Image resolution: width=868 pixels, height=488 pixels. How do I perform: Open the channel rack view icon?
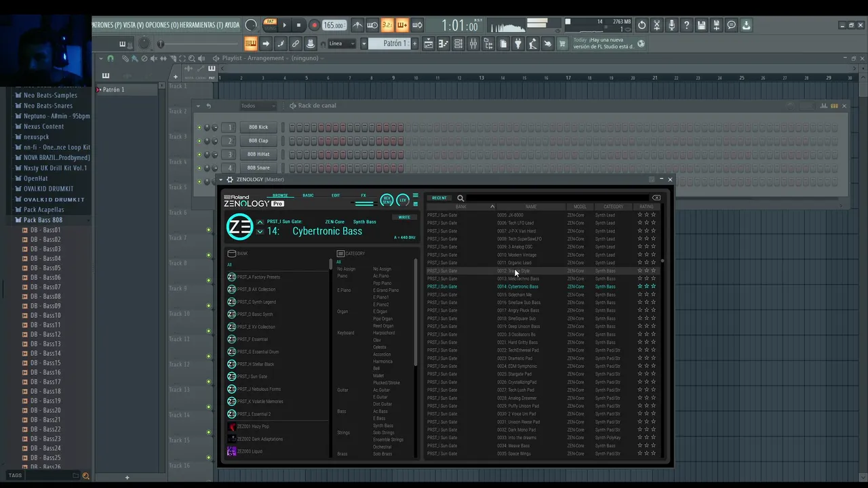click(458, 43)
